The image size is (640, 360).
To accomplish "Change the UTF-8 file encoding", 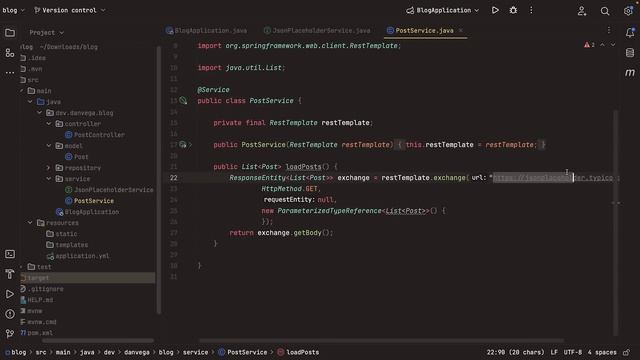I will pos(573,352).
